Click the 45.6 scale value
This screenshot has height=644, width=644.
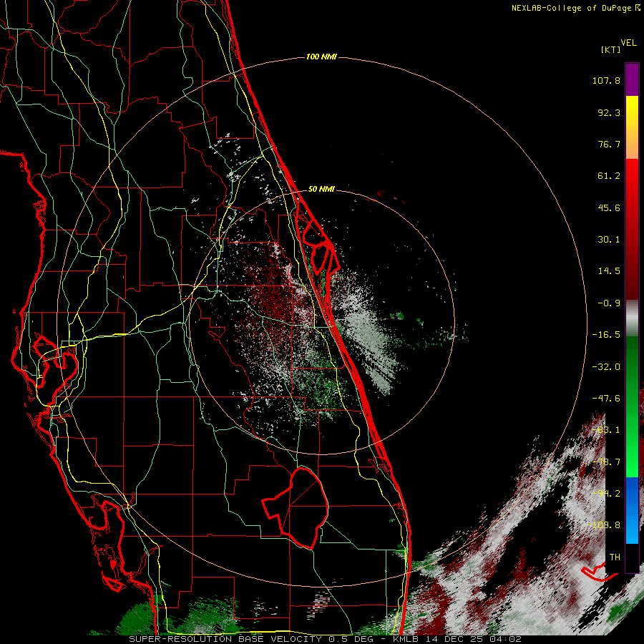click(609, 208)
